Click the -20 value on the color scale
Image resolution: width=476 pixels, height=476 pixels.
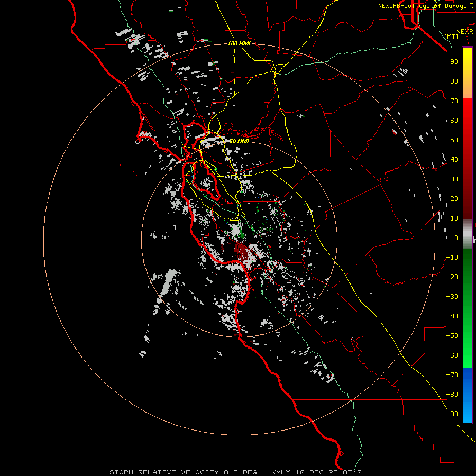[x=452, y=277]
